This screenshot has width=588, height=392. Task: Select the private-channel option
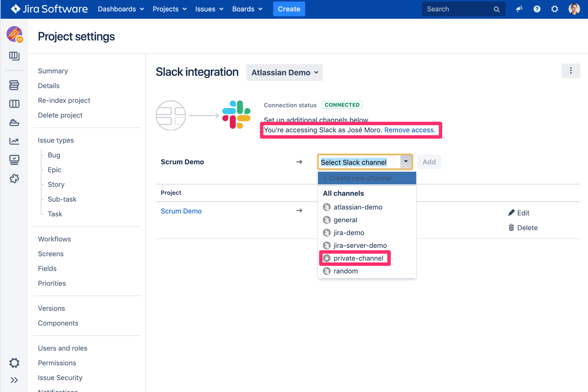[367, 258]
